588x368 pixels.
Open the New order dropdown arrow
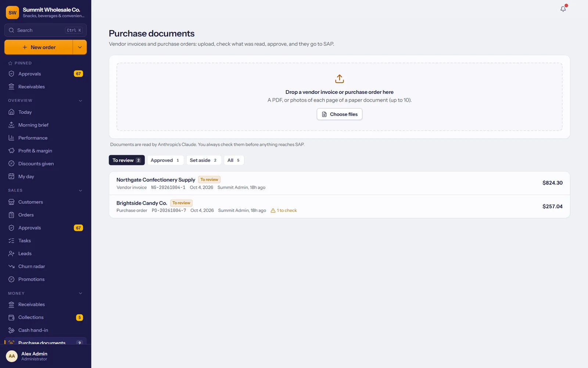pos(80,47)
